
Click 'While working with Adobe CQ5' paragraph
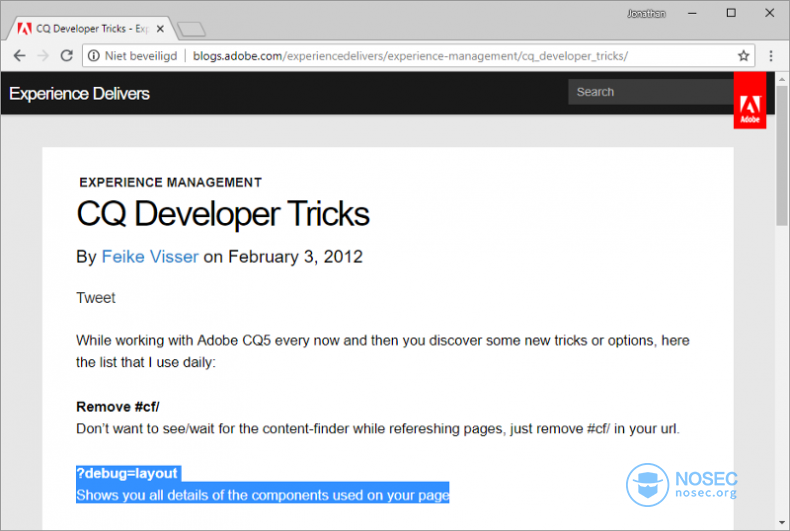click(383, 351)
